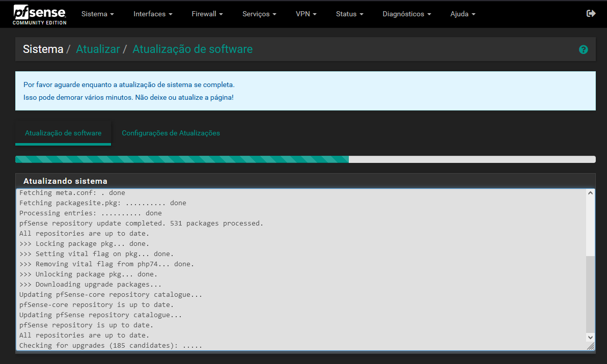
Task: Click the Atualização de software breadcrumb link
Action: tap(192, 49)
